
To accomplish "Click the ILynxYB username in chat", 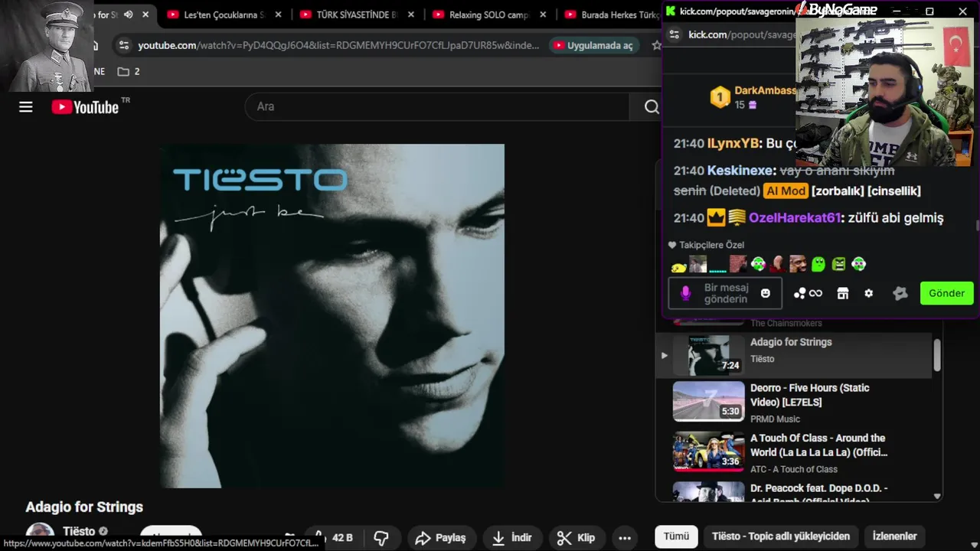I will (733, 143).
